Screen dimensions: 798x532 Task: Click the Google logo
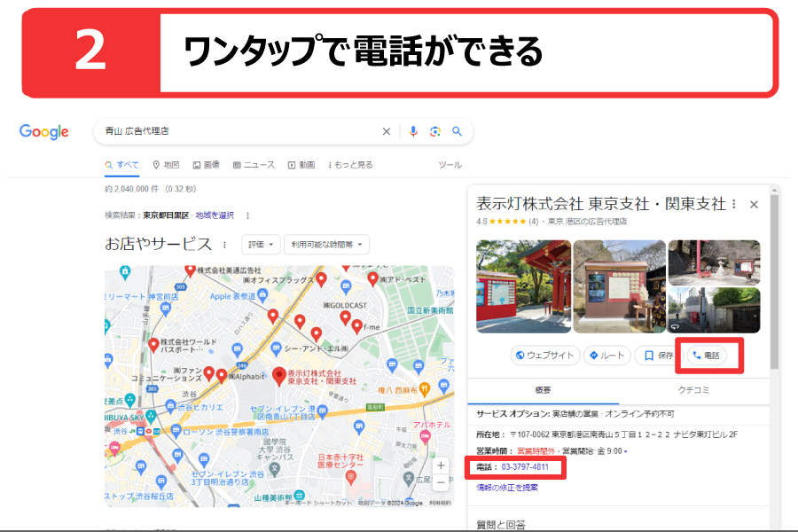click(43, 132)
